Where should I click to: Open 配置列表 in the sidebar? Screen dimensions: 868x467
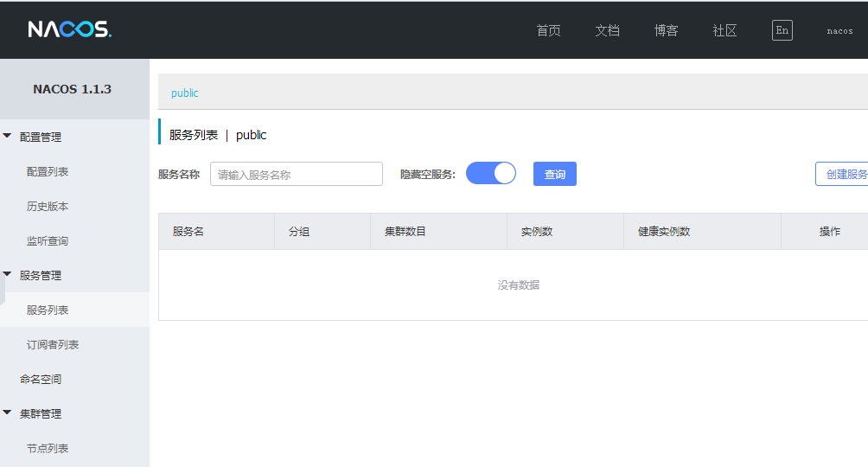pos(48,171)
